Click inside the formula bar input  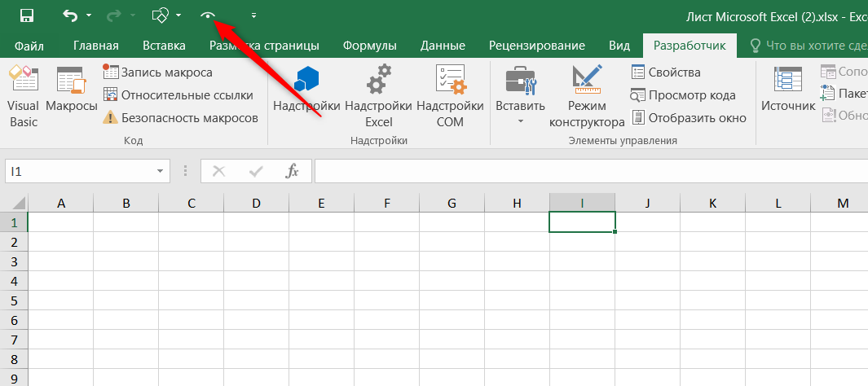pos(591,172)
